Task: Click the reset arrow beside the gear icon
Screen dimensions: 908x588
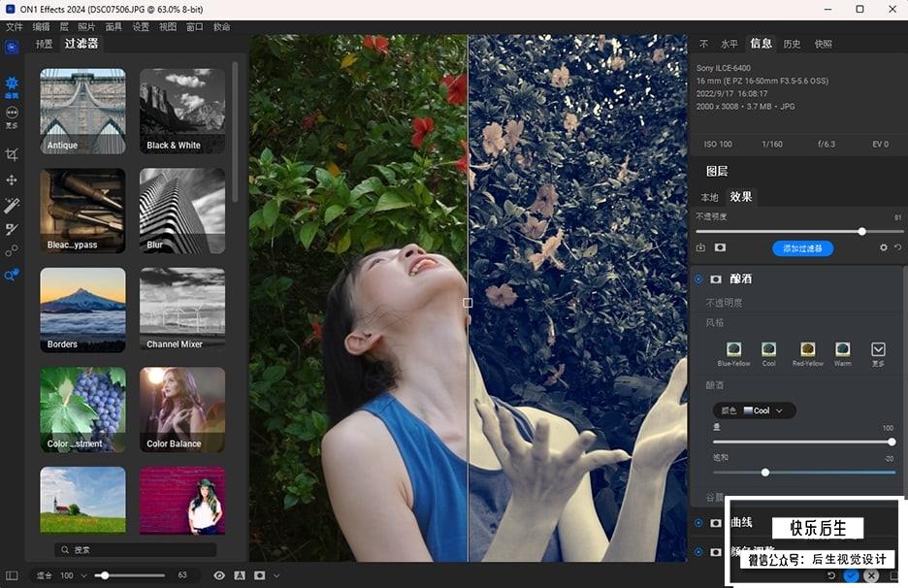Action: click(897, 247)
